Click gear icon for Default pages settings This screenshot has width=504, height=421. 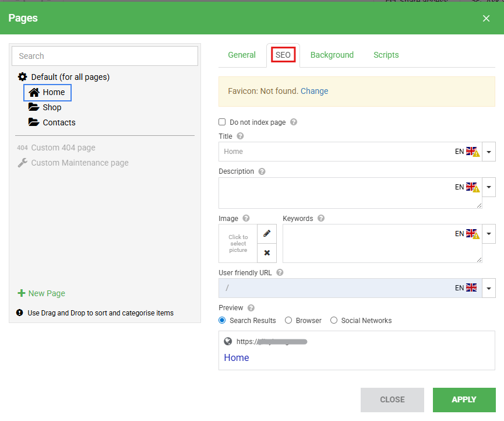pos(23,77)
